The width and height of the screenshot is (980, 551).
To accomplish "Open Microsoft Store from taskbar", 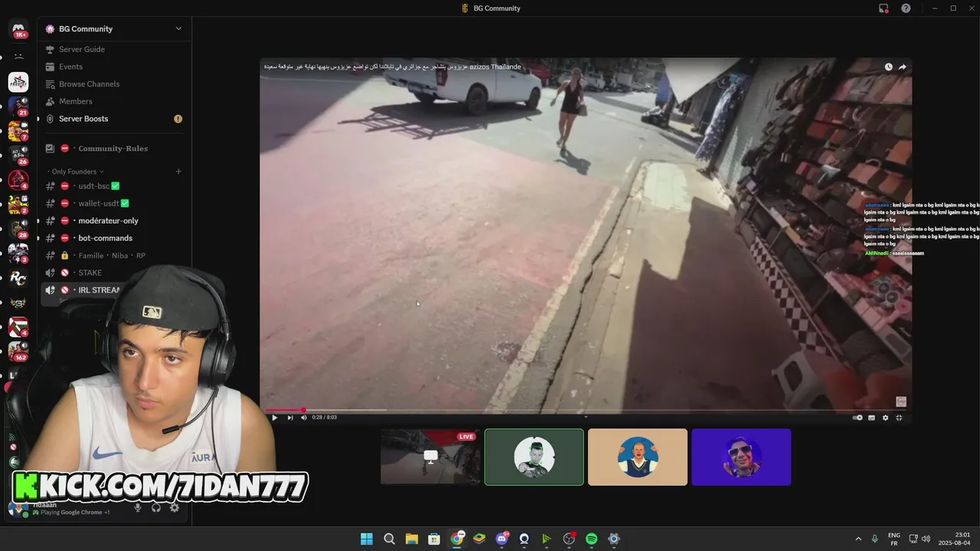I will pyautogui.click(x=434, y=539).
